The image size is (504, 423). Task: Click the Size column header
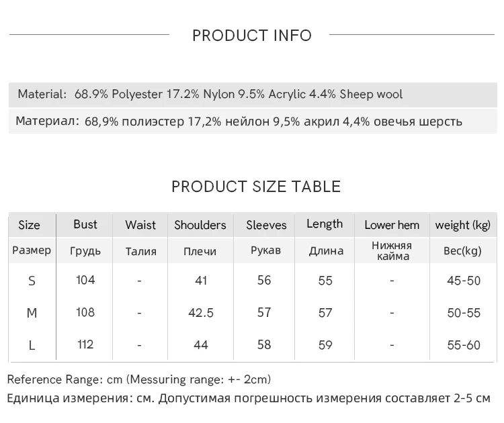tap(29, 225)
